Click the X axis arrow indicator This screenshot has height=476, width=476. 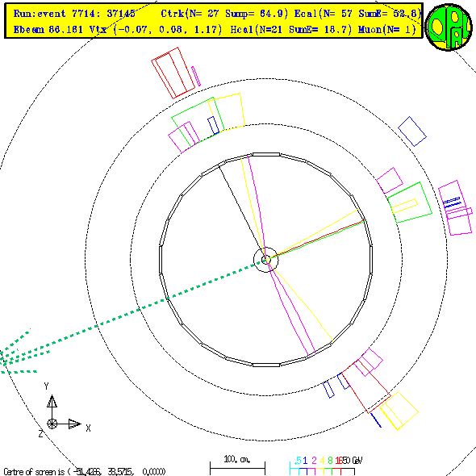pyautogui.click(x=75, y=424)
